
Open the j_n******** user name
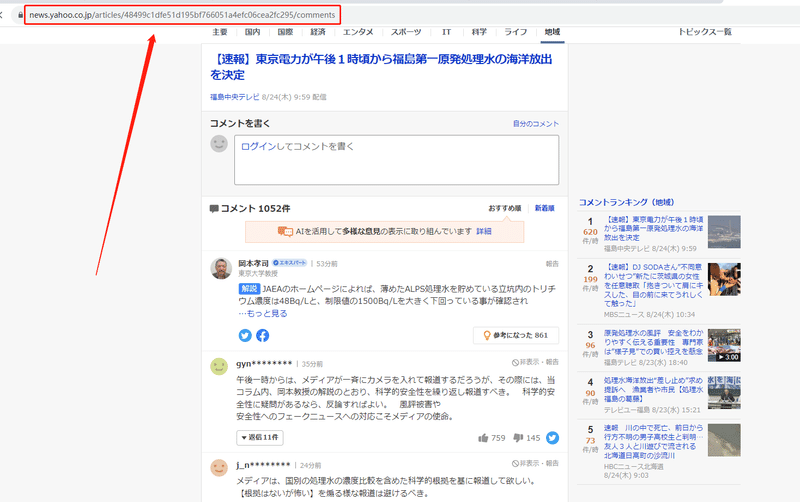(x=263, y=465)
